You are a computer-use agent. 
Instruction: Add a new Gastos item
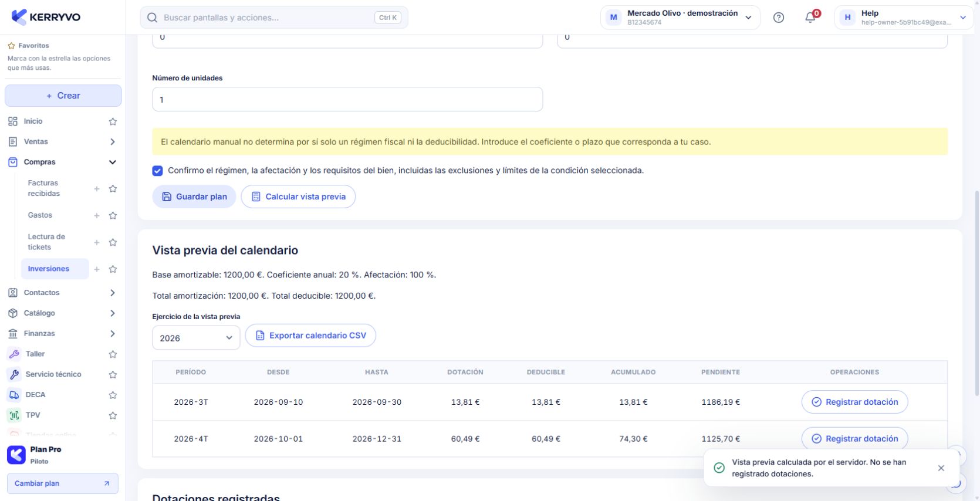(97, 215)
